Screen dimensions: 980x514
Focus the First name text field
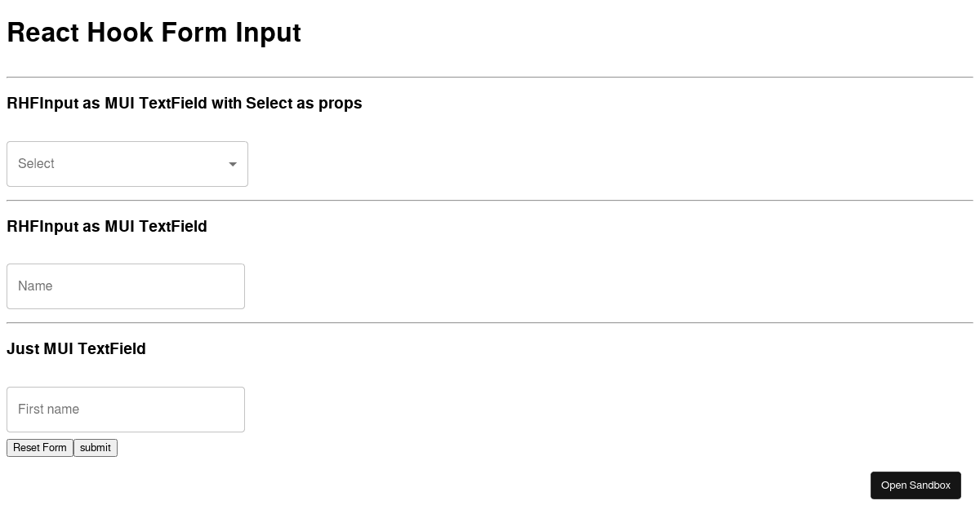(x=126, y=410)
